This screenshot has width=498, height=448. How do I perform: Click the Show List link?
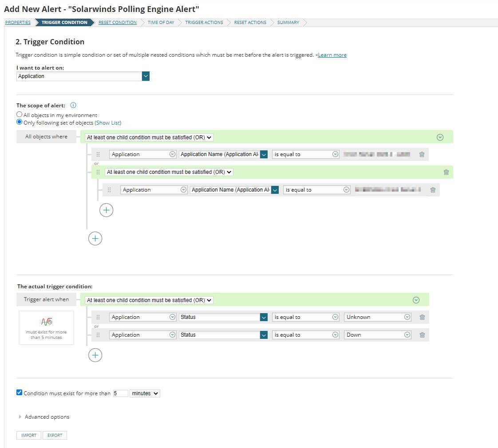[x=108, y=123]
